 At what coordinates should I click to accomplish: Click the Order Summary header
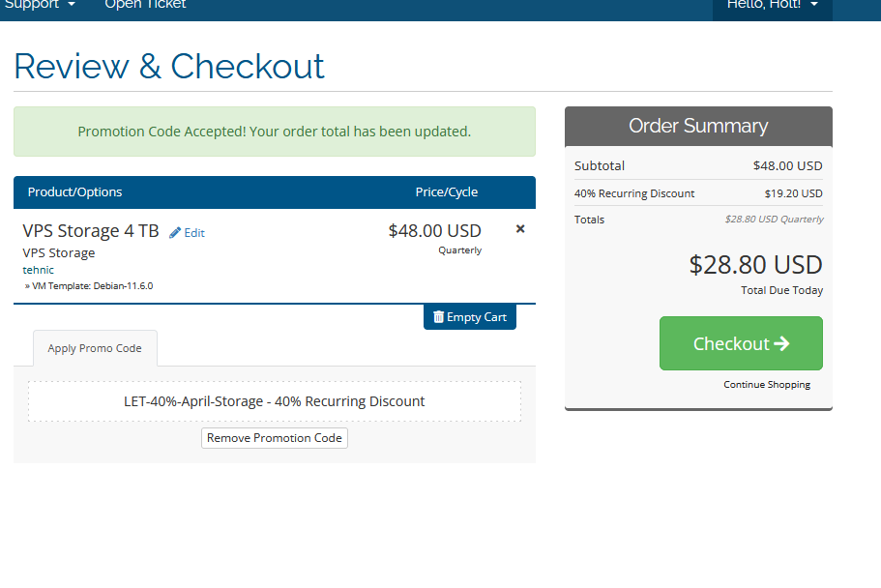(x=698, y=126)
